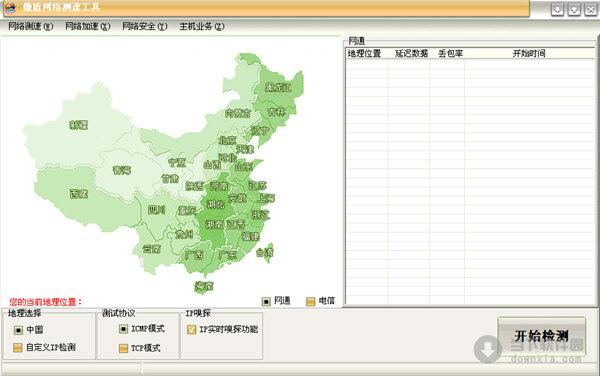Select 广东 province on the map
This screenshot has height=376, width=600.
[x=227, y=255]
